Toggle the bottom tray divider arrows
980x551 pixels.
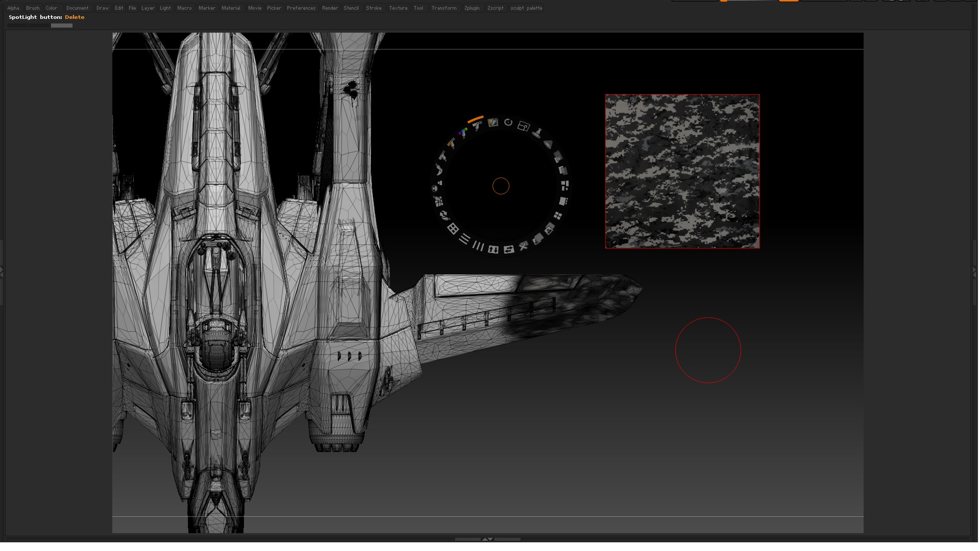487,539
